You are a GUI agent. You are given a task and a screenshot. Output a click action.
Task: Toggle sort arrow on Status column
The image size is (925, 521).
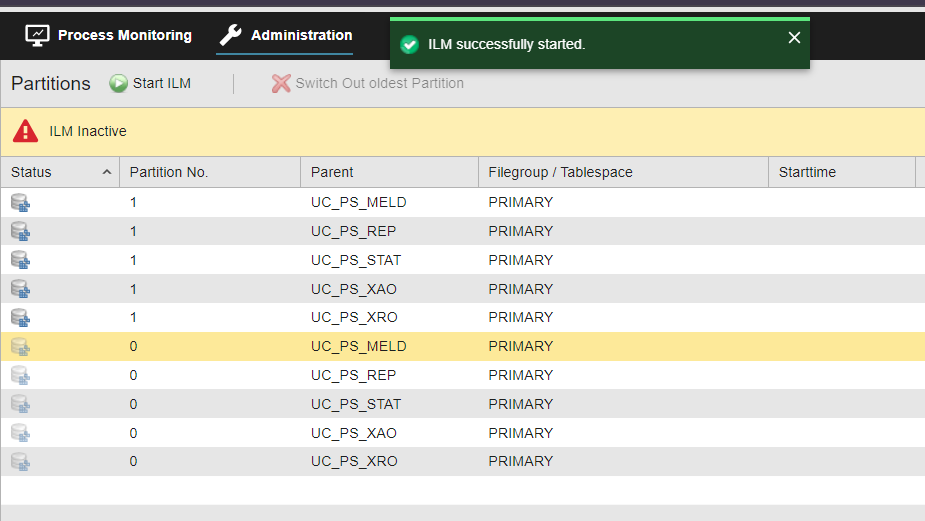coord(107,172)
